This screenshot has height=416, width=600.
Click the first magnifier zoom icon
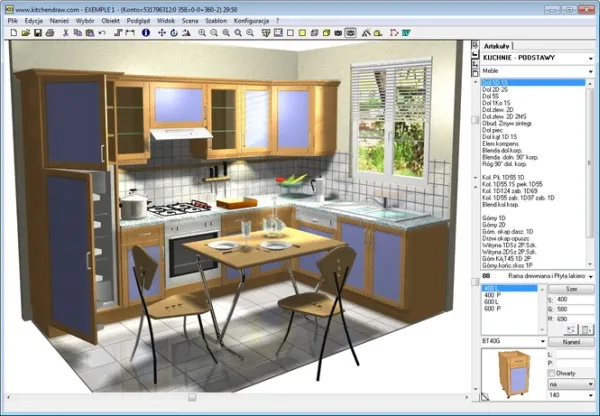pyautogui.click(x=202, y=33)
